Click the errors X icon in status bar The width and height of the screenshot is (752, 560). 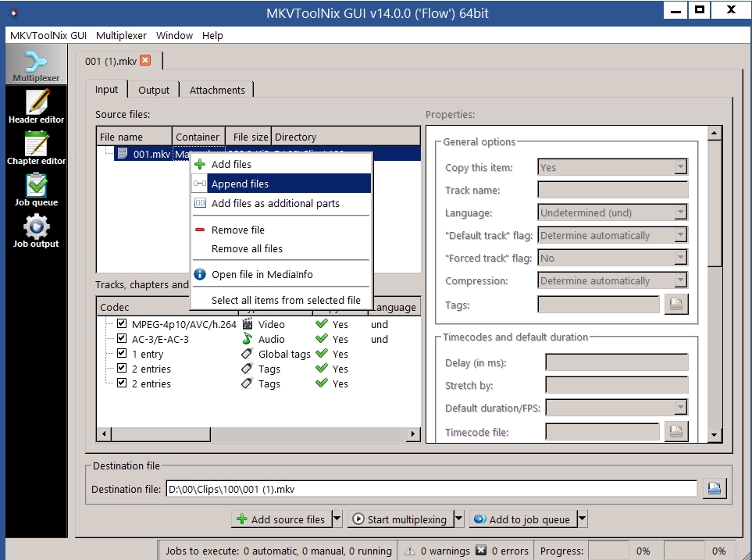point(481,551)
